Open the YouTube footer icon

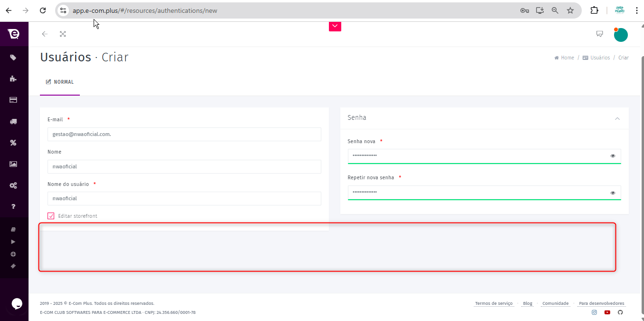click(x=607, y=312)
